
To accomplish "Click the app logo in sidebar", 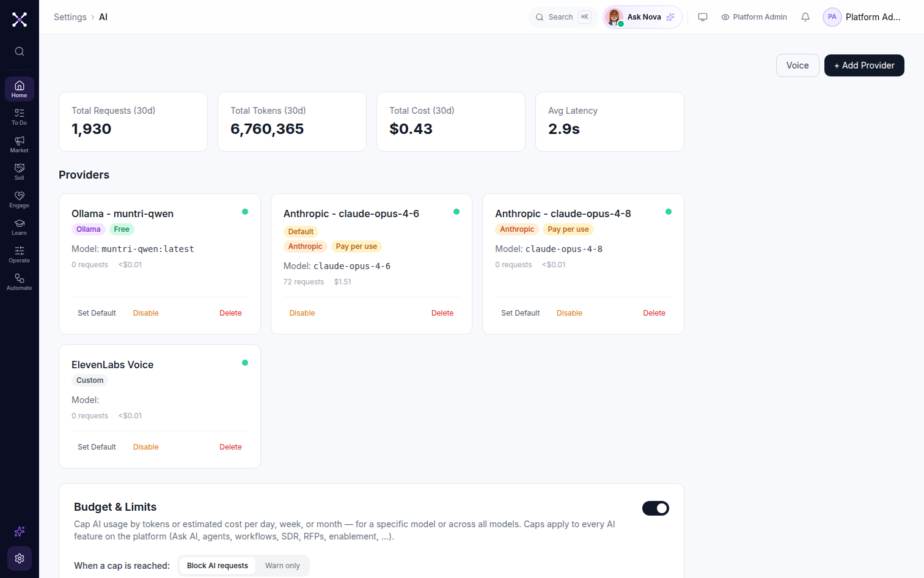I will pyautogui.click(x=20, y=20).
